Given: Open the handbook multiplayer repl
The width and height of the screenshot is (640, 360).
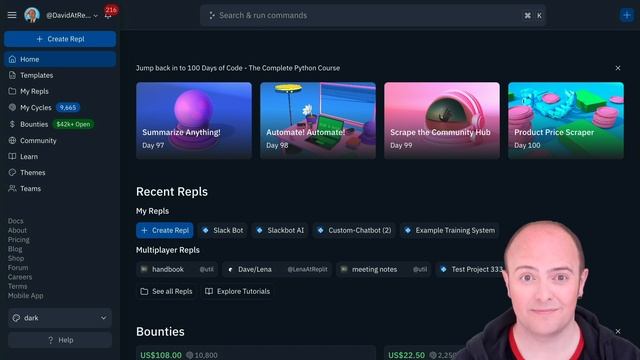Looking at the screenshot, I should [x=177, y=269].
